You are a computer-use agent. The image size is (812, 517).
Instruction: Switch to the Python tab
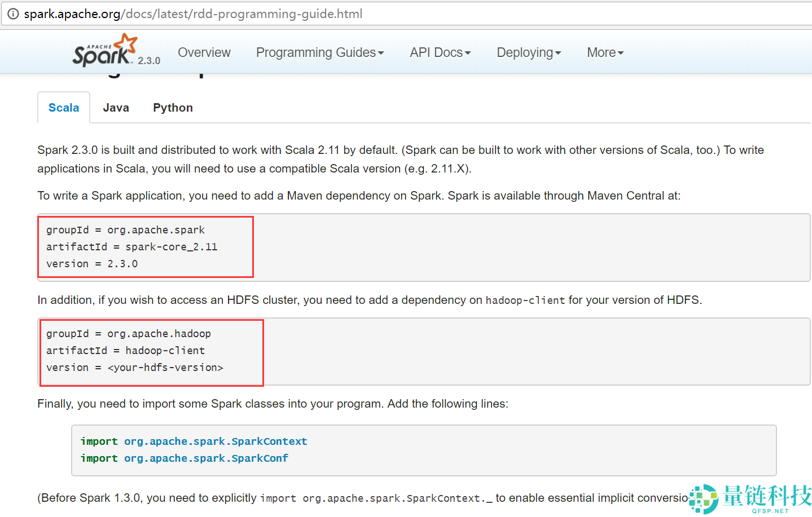(x=173, y=108)
